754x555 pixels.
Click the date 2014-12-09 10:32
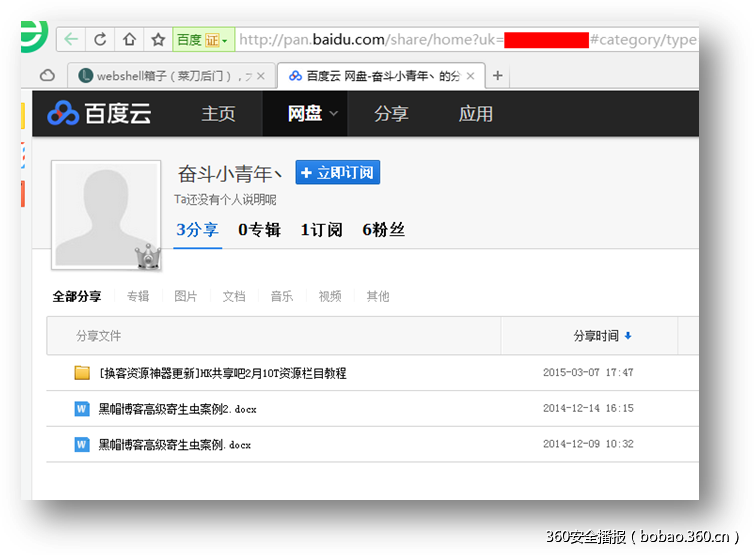tap(588, 444)
